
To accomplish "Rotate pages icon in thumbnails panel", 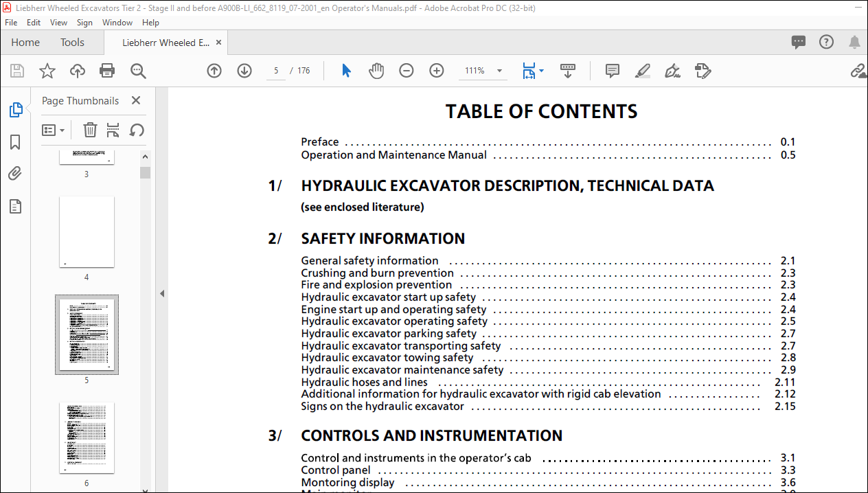I will click(x=137, y=130).
